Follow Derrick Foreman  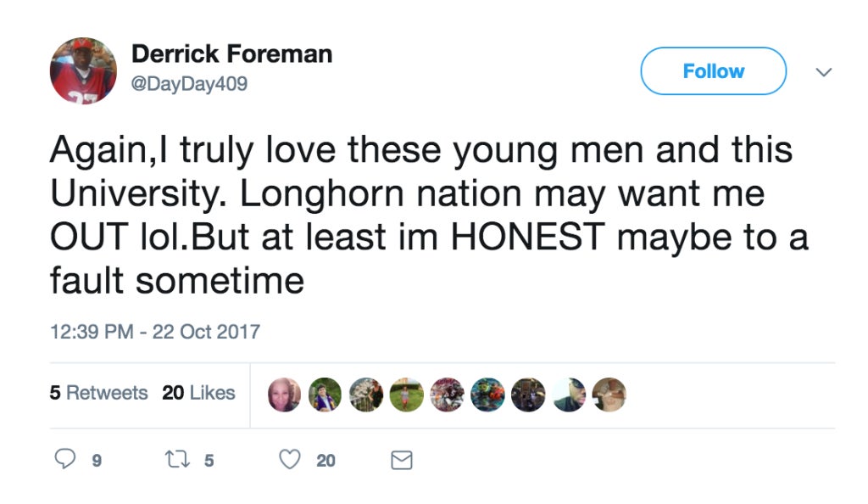point(713,71)
